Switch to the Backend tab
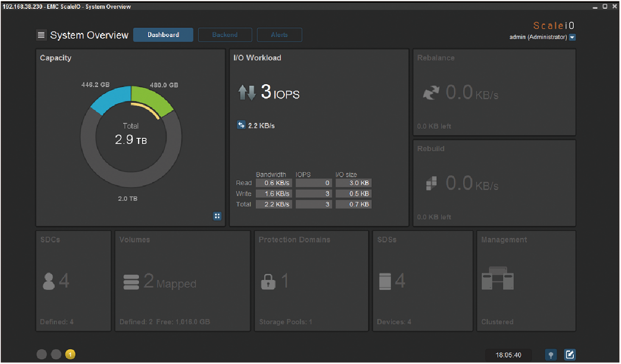 tap(225, 35)
